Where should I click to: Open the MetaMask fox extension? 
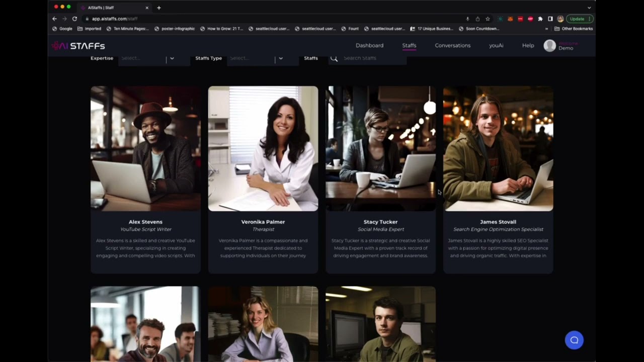point(510,19)
